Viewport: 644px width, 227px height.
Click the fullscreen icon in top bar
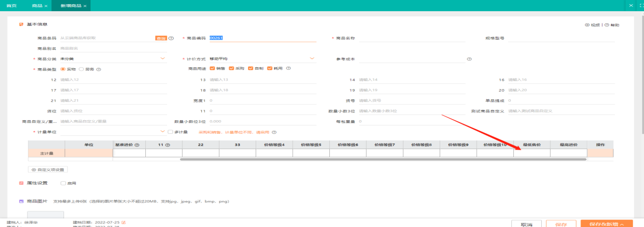(641, 5)
